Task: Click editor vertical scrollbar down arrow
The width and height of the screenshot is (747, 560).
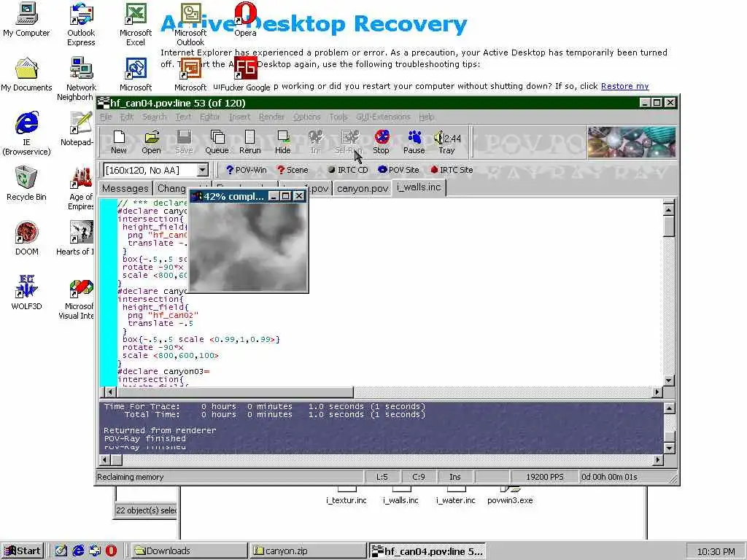Action: [668, 380]
